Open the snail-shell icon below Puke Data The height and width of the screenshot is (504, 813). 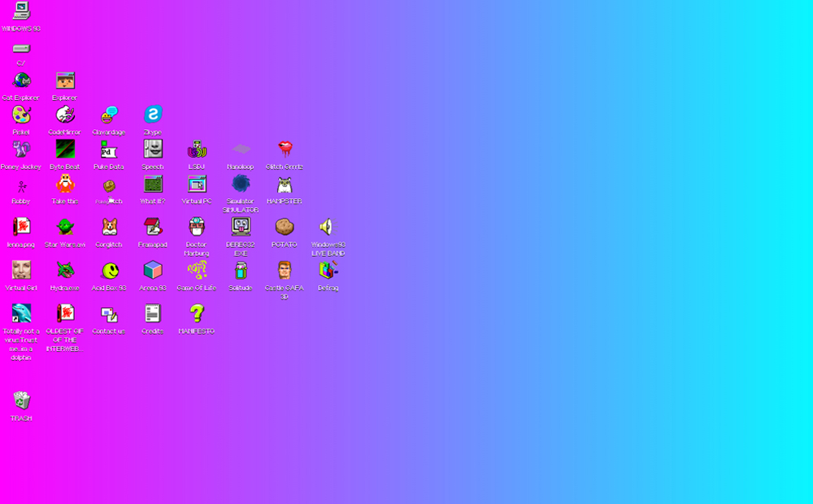109,185
